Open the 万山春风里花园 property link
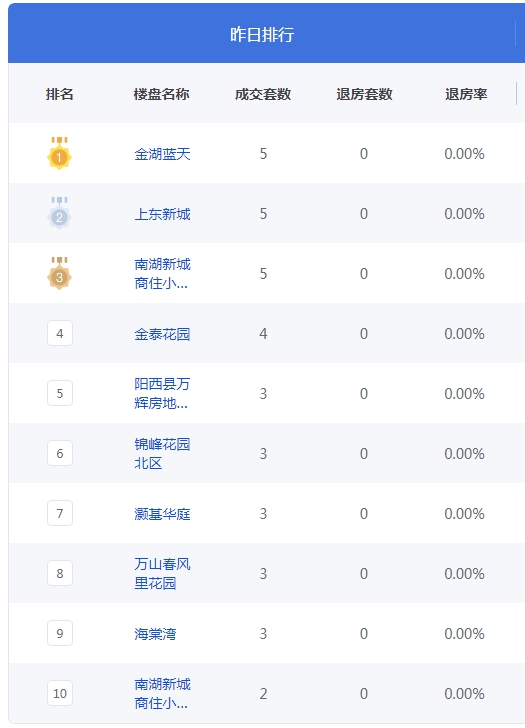This screenshot has height=728, width=525. click(x=162, y=573)
